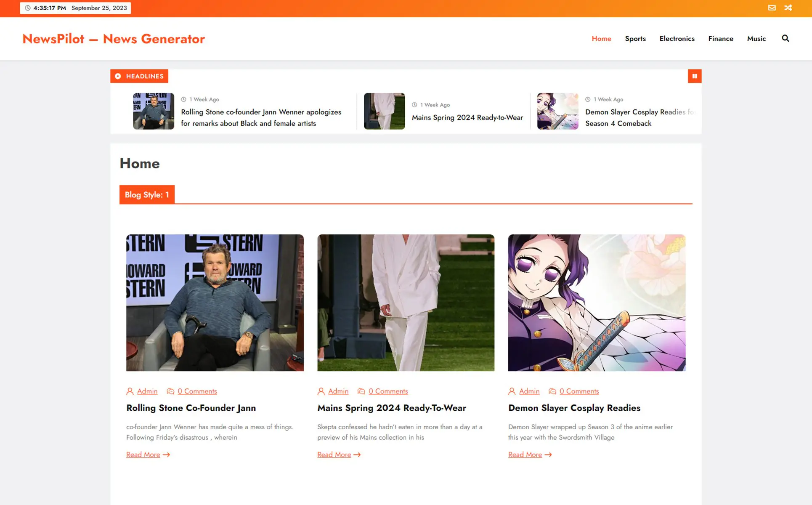Viewport: 812px width, 505px height.
Task: Open the Mains Spring 2024 ticker headline
Action: (x=467, y=118)
